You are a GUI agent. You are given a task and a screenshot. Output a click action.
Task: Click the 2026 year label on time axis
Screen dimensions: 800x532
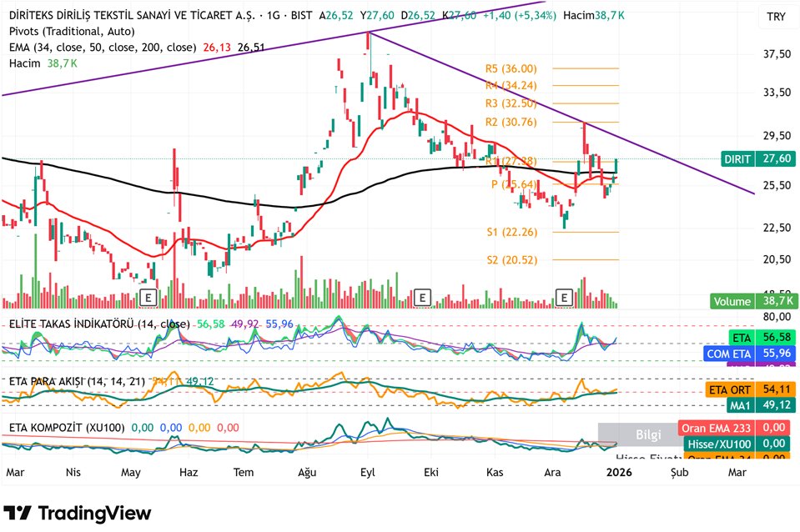tap(619, 473)
